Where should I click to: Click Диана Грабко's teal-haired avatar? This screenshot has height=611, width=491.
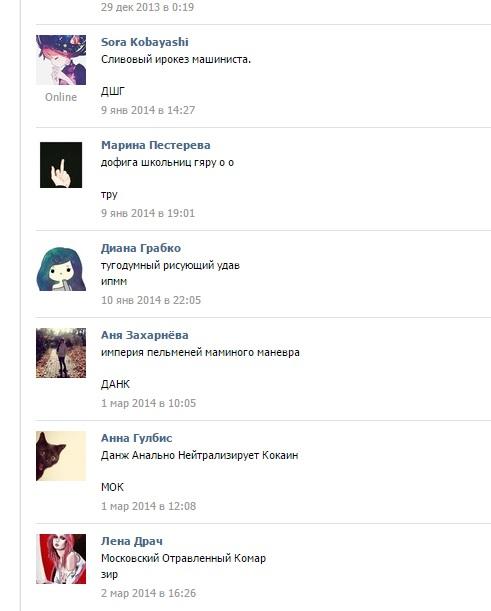coord(61,269)
